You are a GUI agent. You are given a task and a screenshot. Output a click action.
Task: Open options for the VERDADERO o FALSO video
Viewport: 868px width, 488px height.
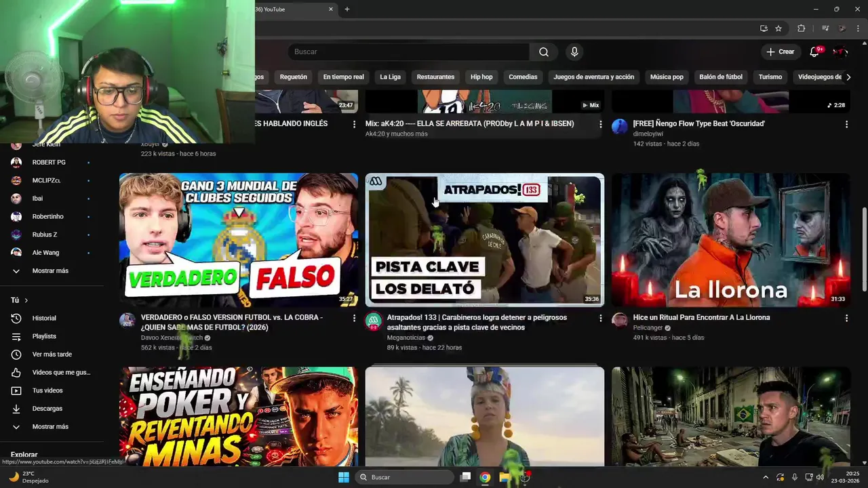(x=354, y=318)
